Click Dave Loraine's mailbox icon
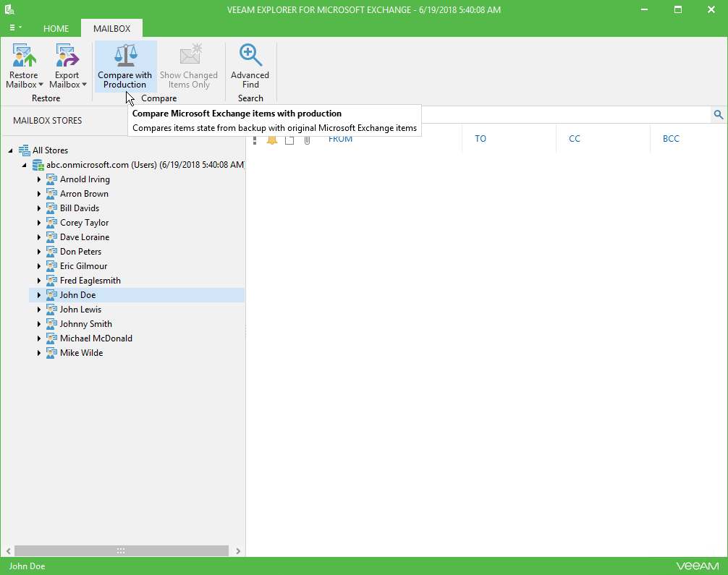This screenshot has width=728, height=575. coord(51,237)
